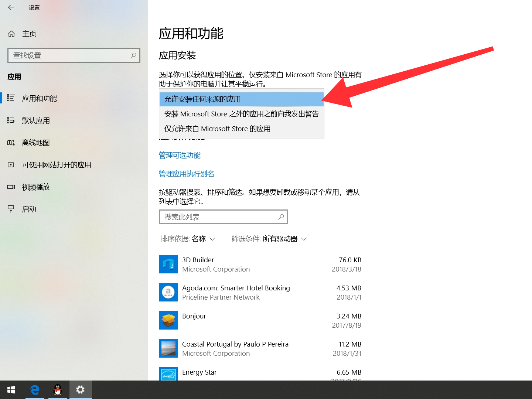Image resolution: width=532 pixels, height=399 pixels.
Task: Click the 3D Builder app icon
Action: [x=168, y=264]
